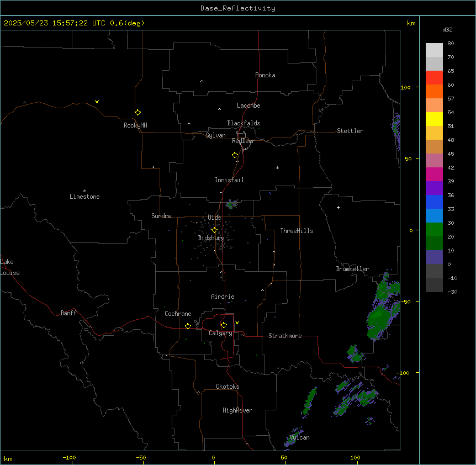Click the Okotoks town label

228,387
